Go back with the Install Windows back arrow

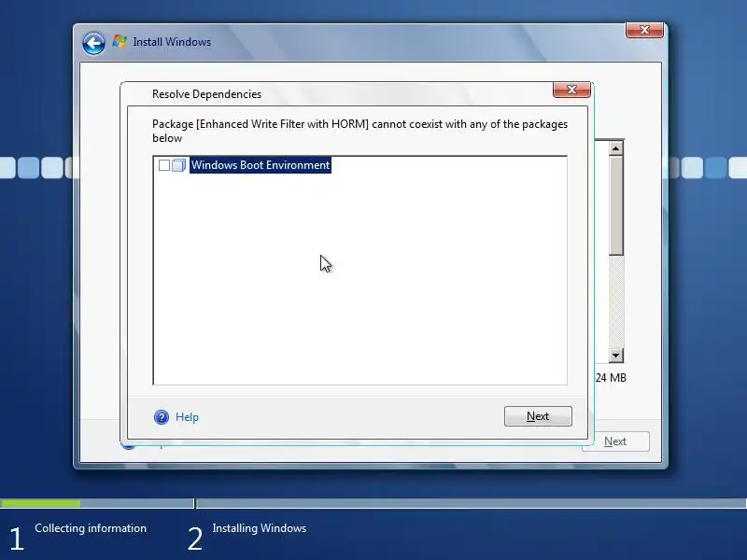pos(93,43)
